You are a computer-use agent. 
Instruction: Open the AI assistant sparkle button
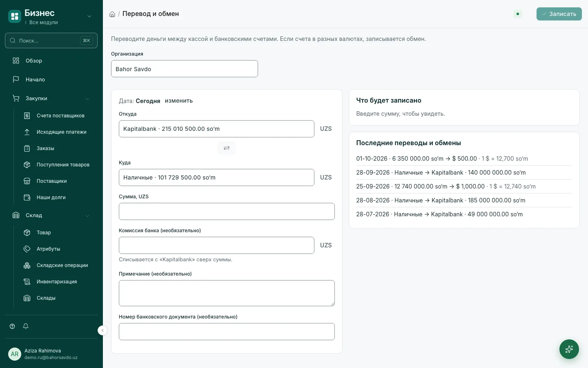(x=569, y=349)
